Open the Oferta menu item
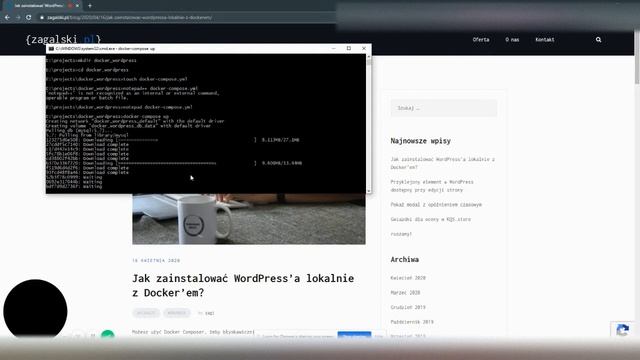This screenshot has height=360, width=640. coord(481,40)
